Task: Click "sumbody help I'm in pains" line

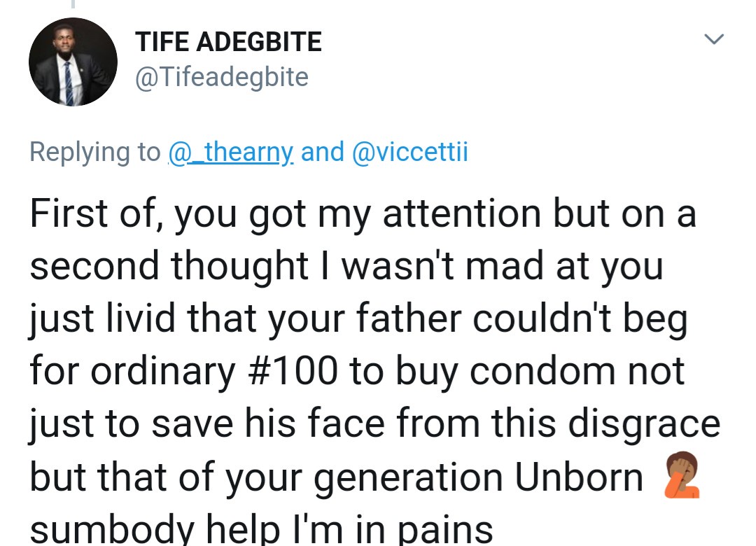Action: (261, 528)
